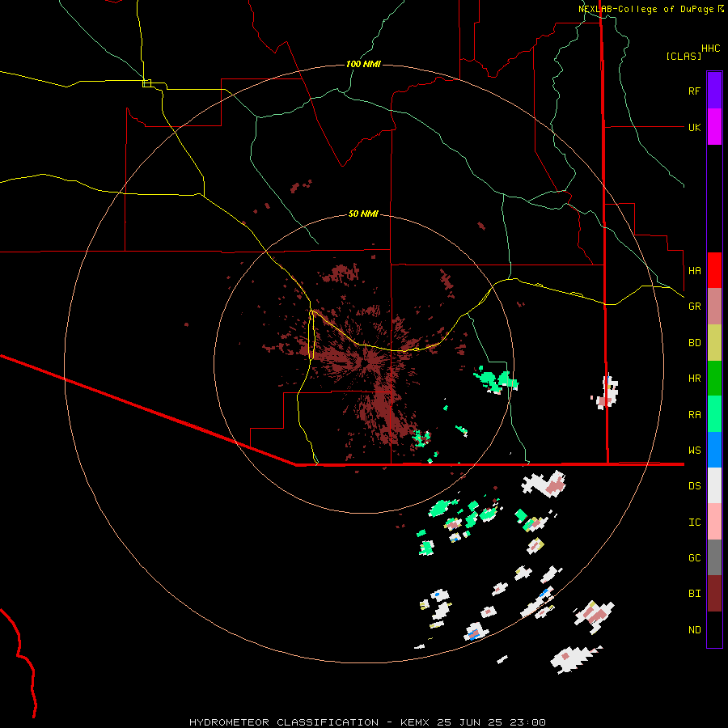Click the "RF" legend label
The width and height of the screenshot is (728, 728).
pyautogui.click(x=694, y=91)
